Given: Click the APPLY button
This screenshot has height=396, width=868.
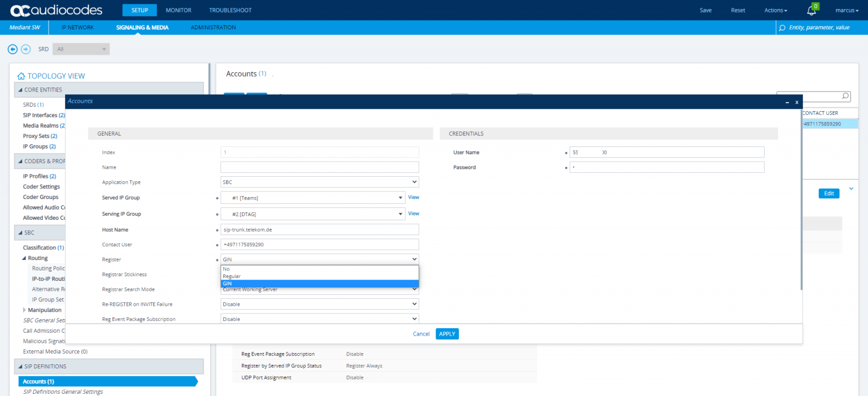Looking at the screenshot, I should point(447,334).
